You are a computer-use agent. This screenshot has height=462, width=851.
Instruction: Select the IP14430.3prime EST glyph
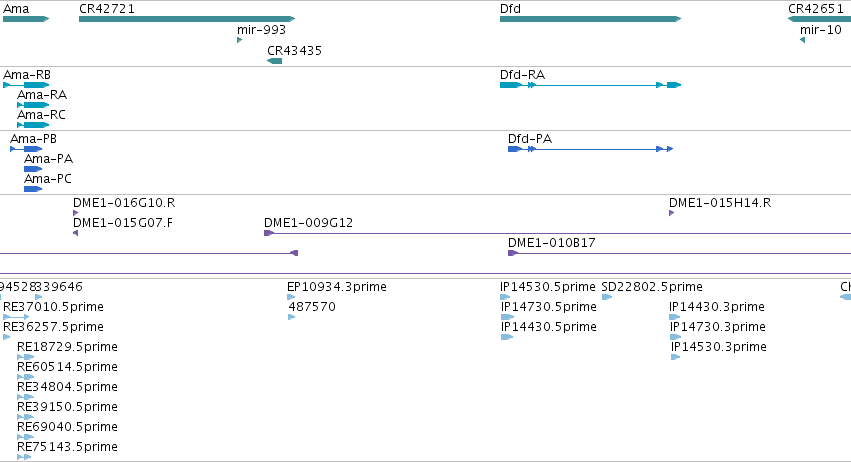tap(675, 317)
